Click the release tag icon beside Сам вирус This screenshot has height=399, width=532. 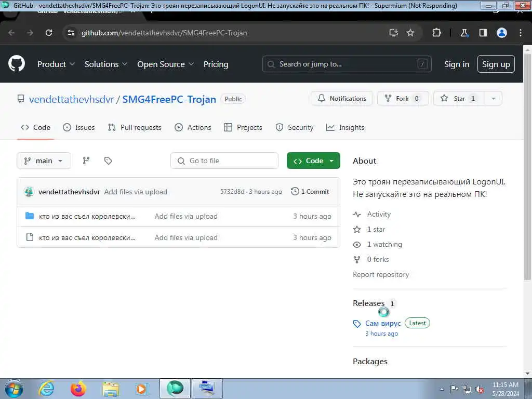coord(357,324)
